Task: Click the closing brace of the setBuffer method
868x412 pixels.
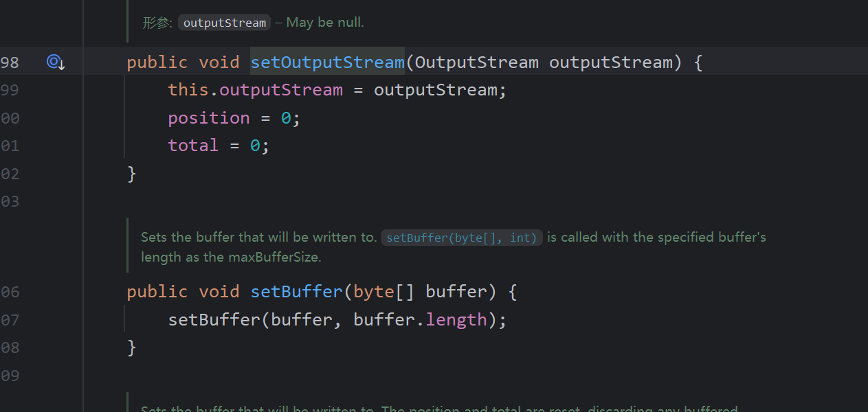Action: 132,347
